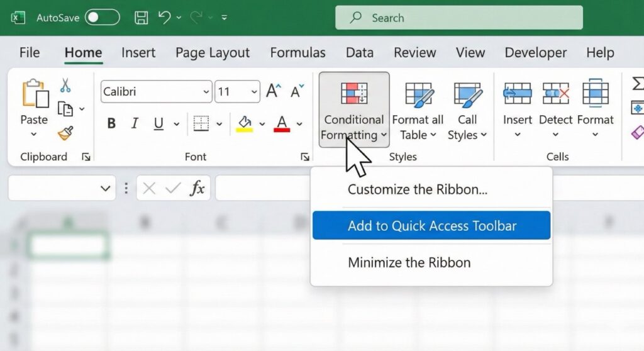
Task: Select Add to Quick Access Toolbar
Action: [x=431, y=226]
